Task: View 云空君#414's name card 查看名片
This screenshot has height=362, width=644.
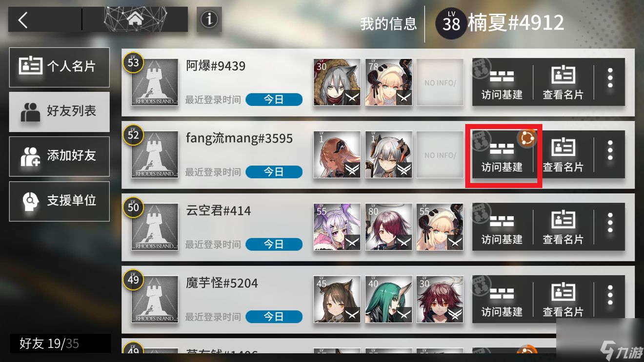Action: [x=563, y=227]
